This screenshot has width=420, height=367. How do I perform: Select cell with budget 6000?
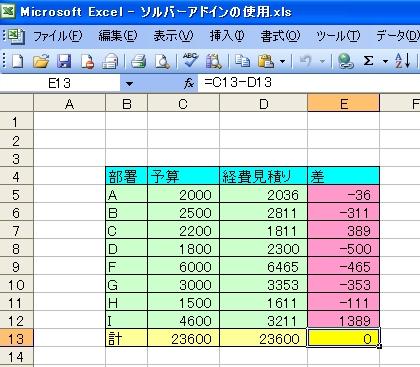183,266
